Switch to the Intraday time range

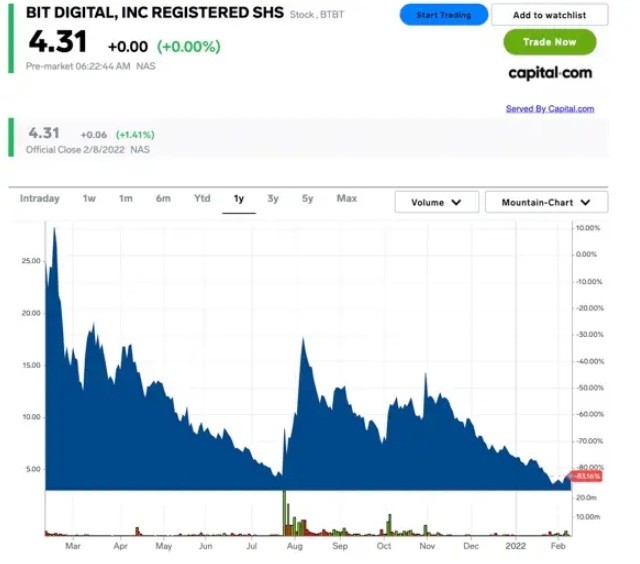[x=40, y=199]
